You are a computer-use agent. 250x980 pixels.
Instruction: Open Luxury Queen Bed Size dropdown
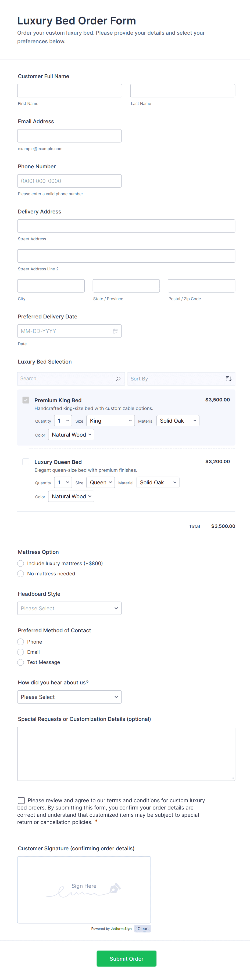(101, 482)
